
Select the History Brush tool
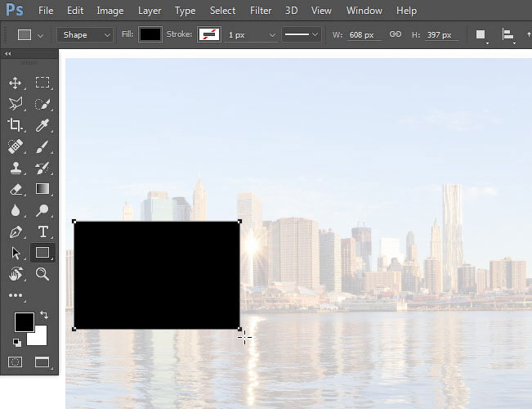[42, 168]
